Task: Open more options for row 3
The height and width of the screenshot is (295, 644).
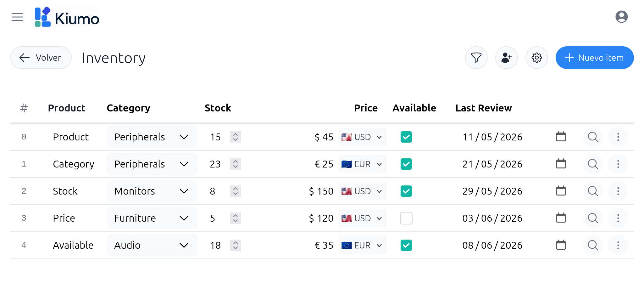Action: [618, 218]
